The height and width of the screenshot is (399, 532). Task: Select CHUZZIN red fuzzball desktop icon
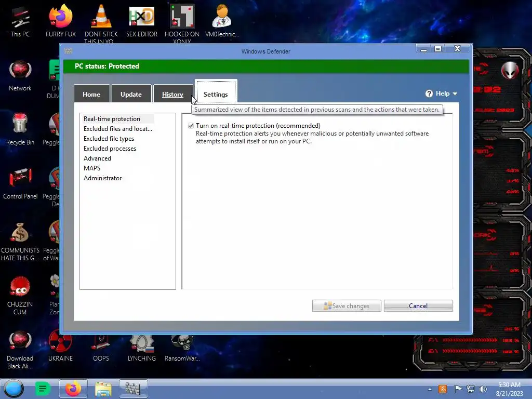tap(20, 295)
